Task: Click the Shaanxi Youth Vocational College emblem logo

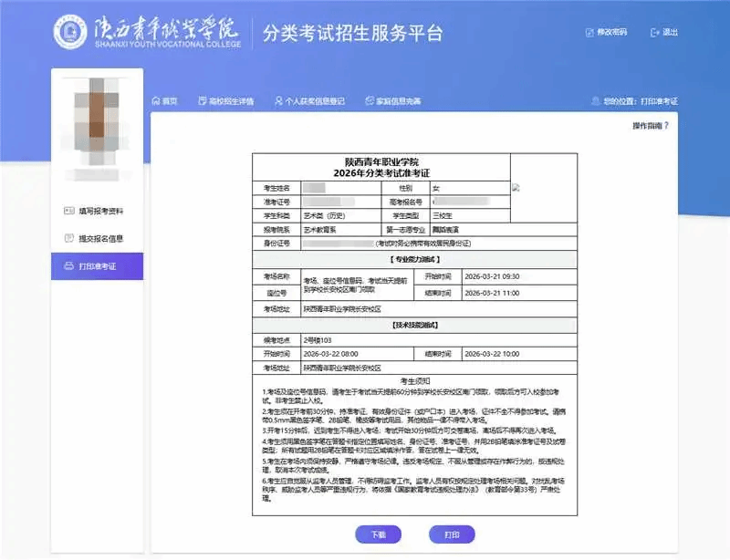Action: click(x=69, y=33)
